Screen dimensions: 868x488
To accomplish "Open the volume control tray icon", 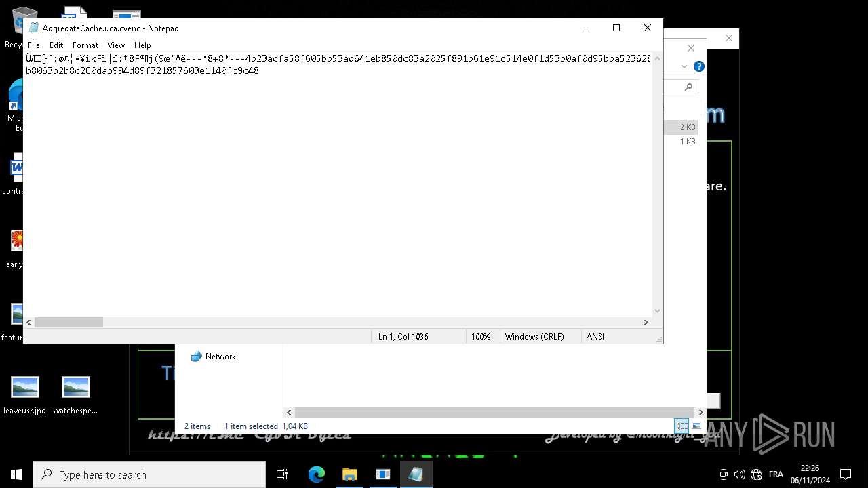I will point(740,474).
